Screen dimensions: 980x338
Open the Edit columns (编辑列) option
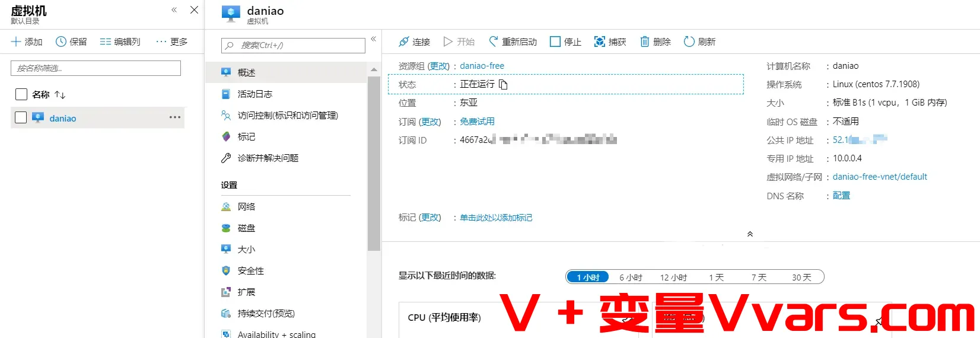click(120, 42)
